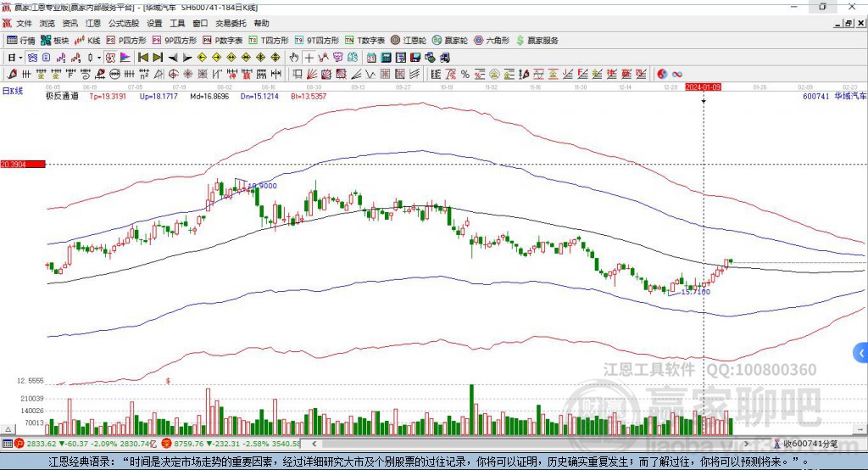Open the 公式选股 menu
Image resolution: width=868 pixels, height=470 pixels.
(x=124, y=23)
